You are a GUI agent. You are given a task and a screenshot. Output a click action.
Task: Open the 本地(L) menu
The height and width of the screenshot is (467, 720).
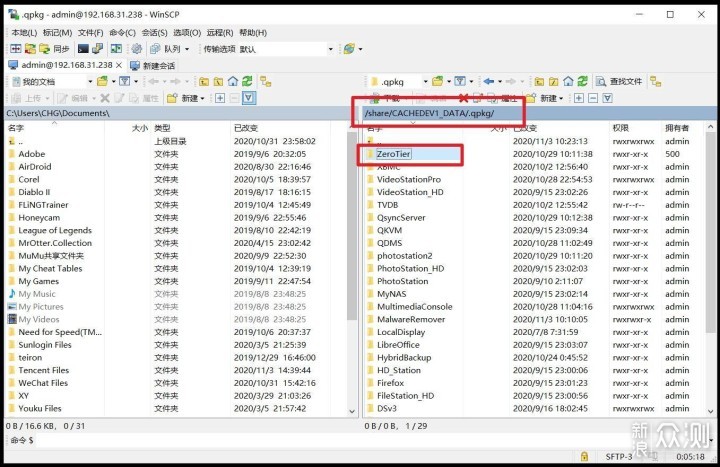coord(24,33)
